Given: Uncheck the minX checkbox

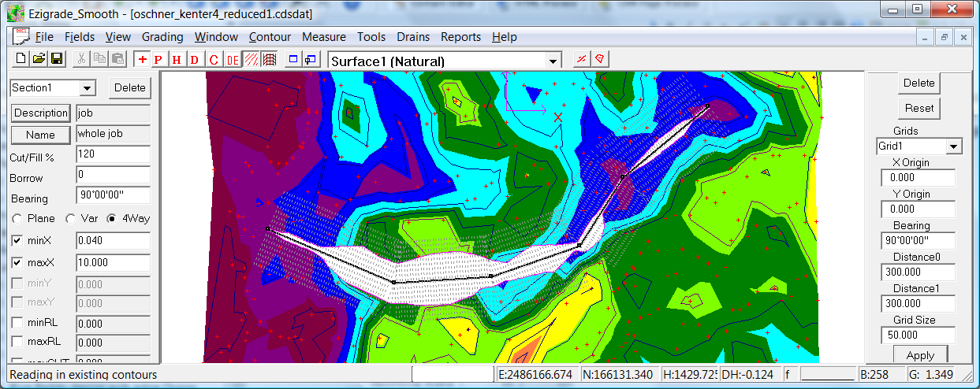Looking at the screenshot, I should (x=18, y=240).
